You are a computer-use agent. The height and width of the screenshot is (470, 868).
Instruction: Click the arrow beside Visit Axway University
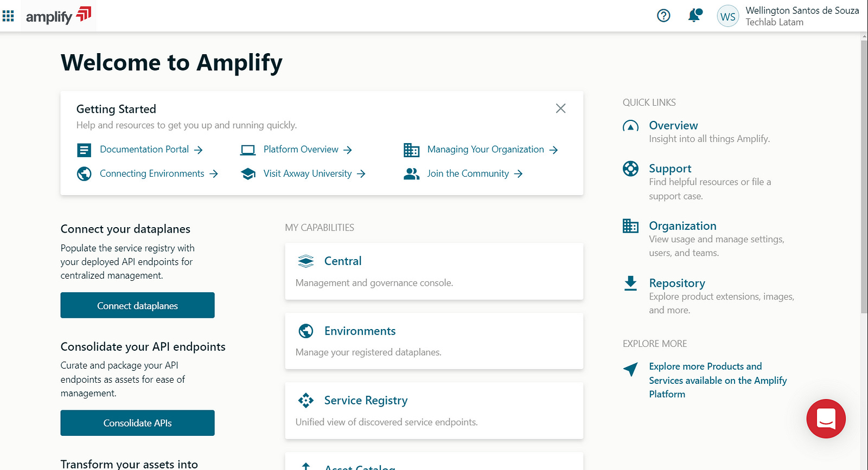point(361,174)
